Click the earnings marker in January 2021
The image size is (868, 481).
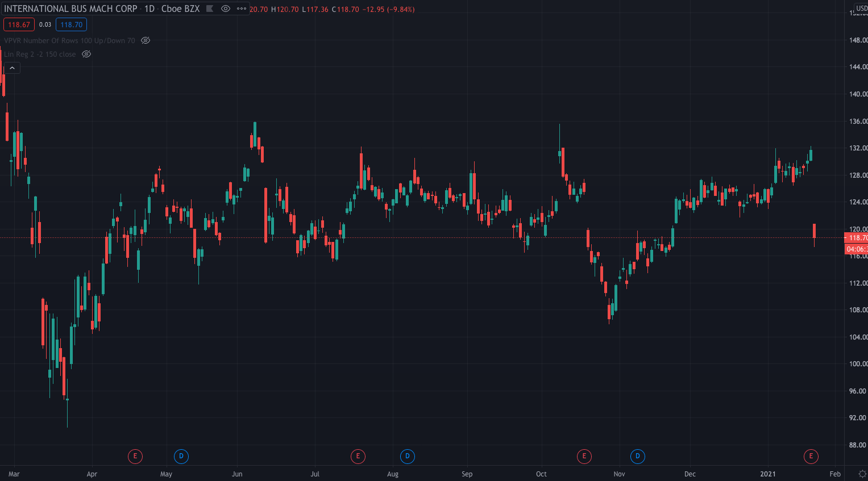click(x=811, y=456)
